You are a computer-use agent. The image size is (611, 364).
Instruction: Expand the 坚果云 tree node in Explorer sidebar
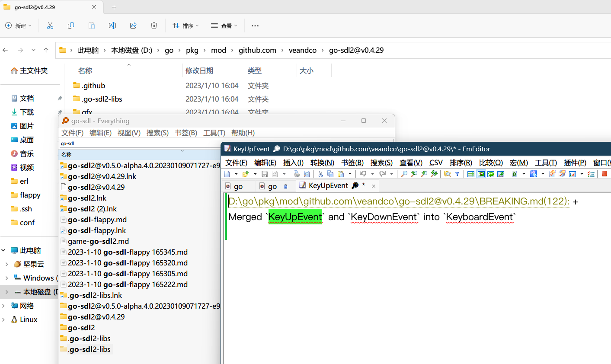coord(6,264)
